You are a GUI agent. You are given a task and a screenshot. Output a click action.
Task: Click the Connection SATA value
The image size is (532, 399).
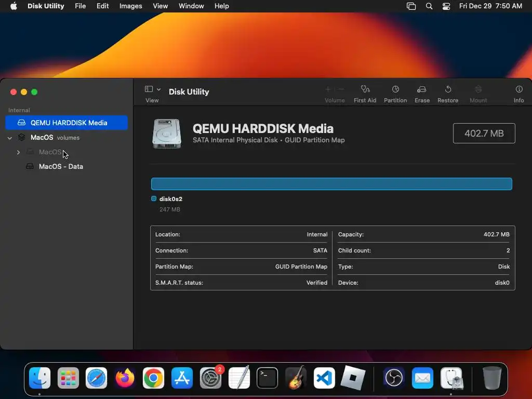(x=320, y=250)
